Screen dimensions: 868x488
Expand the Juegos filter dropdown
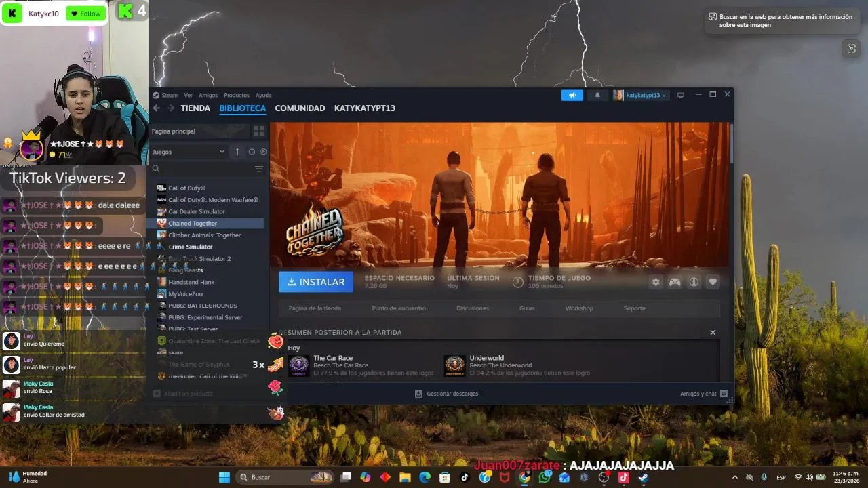189,152
